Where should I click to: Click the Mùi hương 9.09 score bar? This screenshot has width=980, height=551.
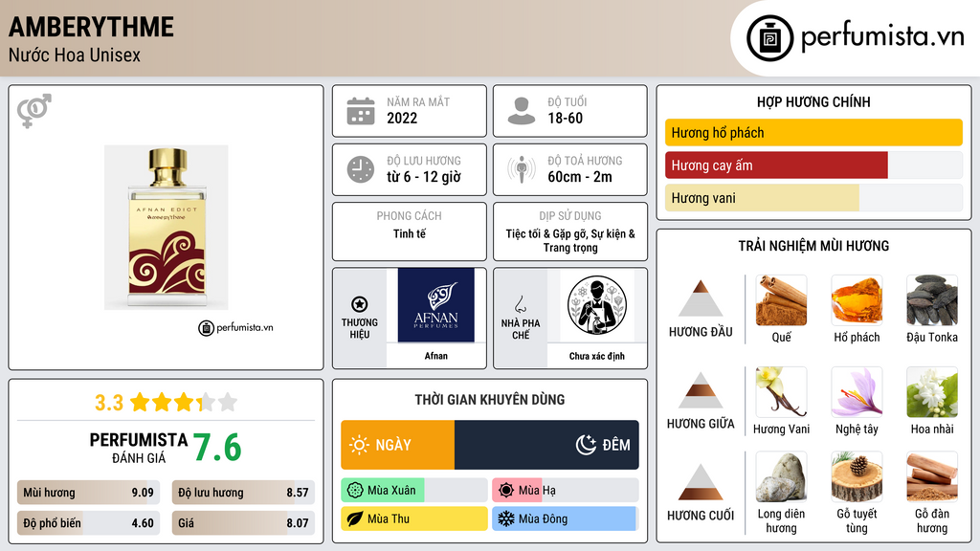pyautogui.click(x=89, y=493)
